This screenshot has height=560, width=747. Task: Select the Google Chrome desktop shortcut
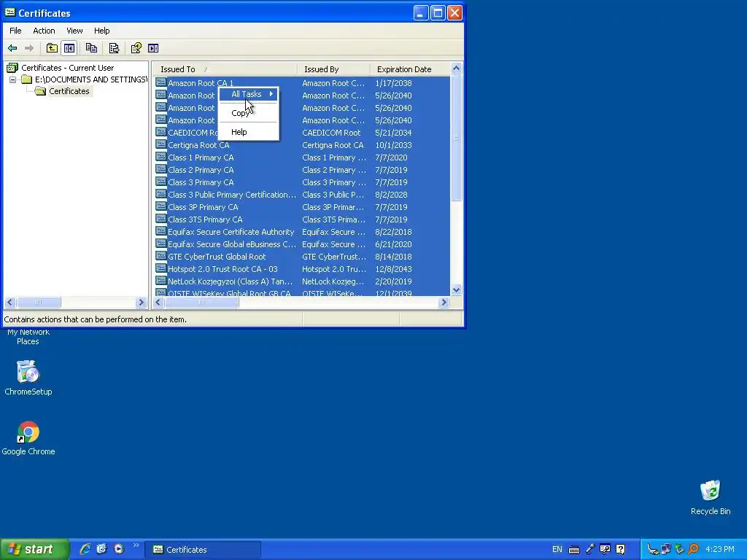tap(28, 438)
